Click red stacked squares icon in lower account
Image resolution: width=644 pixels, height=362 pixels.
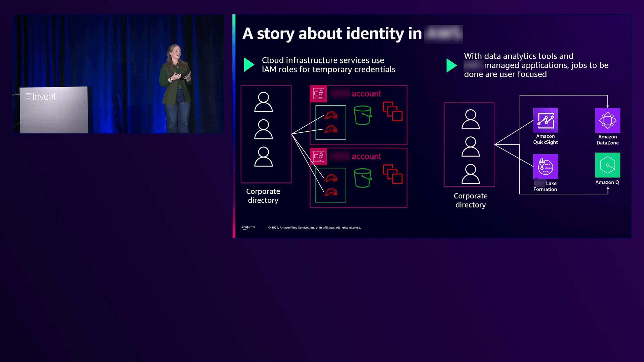pyautogui.click(x=392, y=174)
